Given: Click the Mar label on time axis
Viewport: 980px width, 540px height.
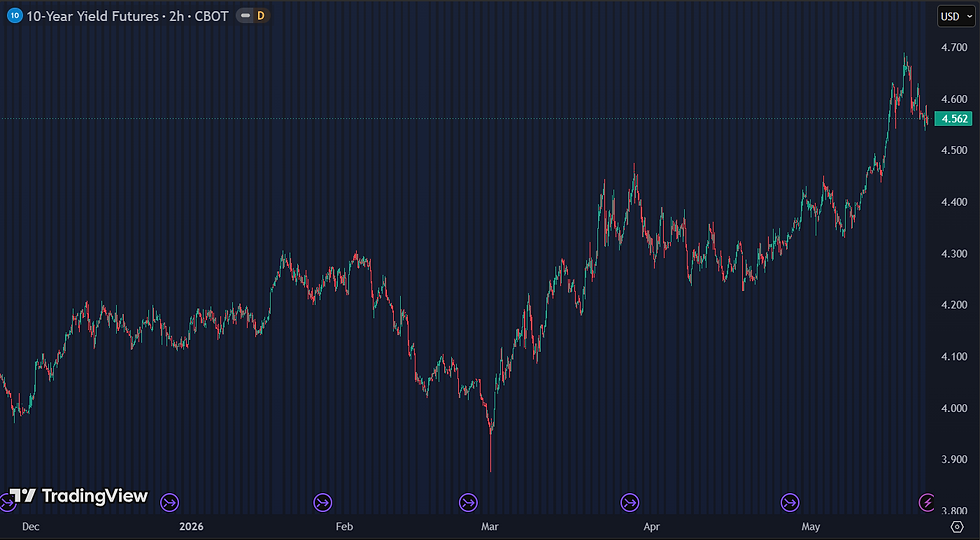Looking at the screenshot, I should point(490,527).
